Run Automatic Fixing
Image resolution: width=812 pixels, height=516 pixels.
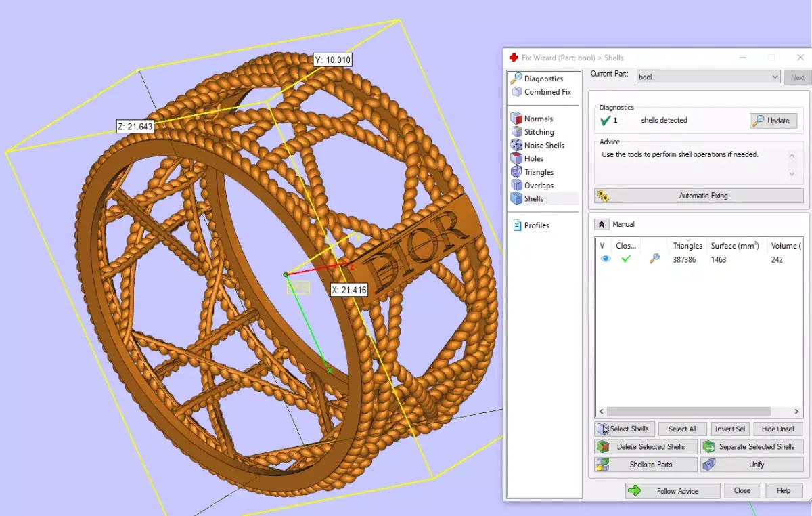[699, 196]
